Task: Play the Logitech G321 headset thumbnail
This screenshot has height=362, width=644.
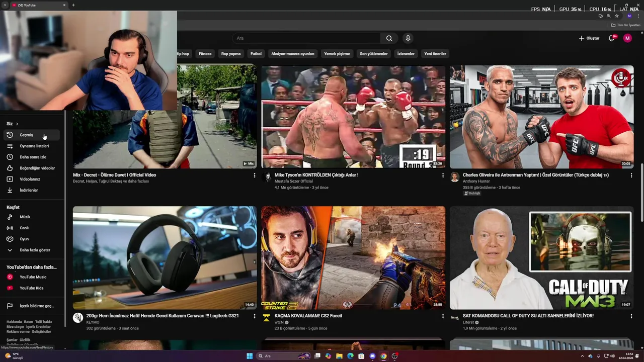Action: click(x=165, y=257)
